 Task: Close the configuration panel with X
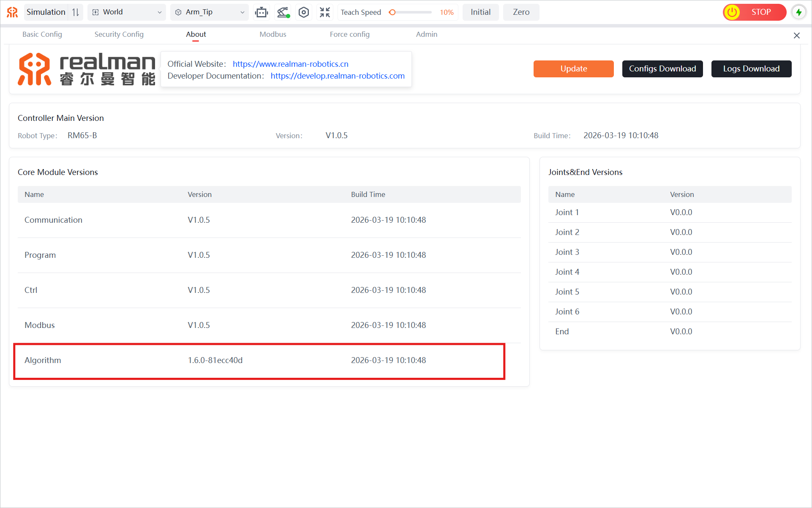tap(796, 36)
